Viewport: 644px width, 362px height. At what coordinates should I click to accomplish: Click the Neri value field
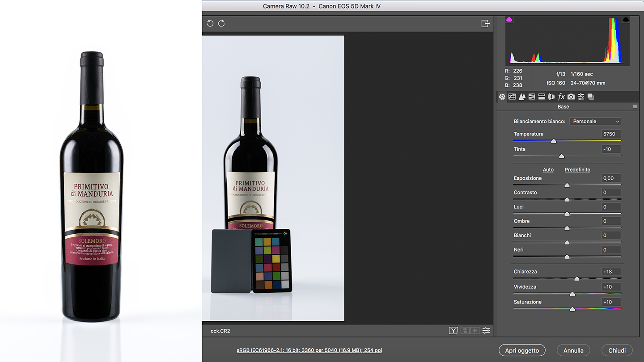click(x=611, y=250)
